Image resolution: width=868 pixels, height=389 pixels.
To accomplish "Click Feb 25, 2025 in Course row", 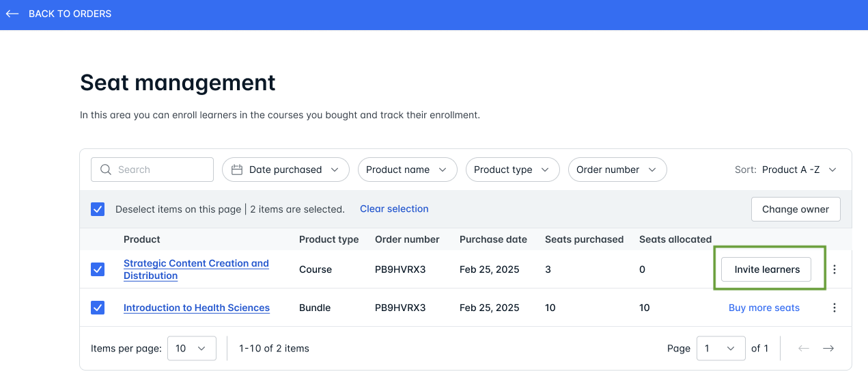I will click(x=490, y=269).
